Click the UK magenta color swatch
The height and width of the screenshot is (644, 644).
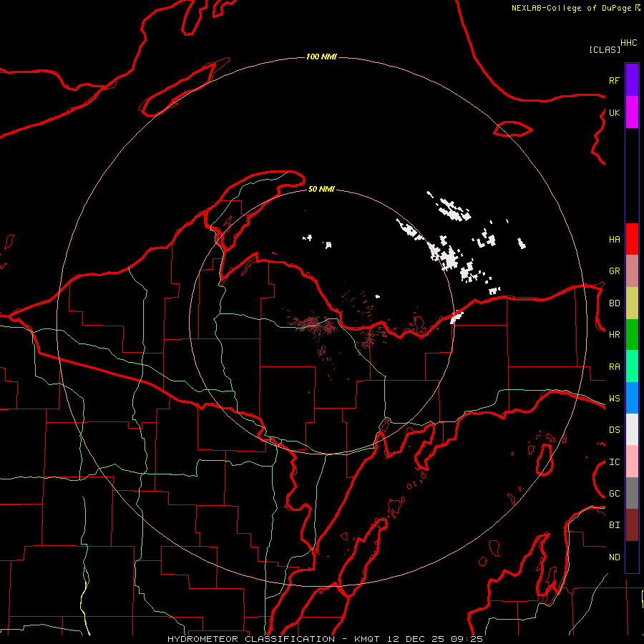pyautogui.click(x=632, y=112)
